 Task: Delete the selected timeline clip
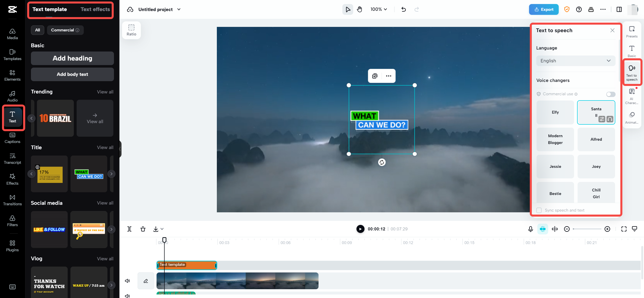click(143, 229)
